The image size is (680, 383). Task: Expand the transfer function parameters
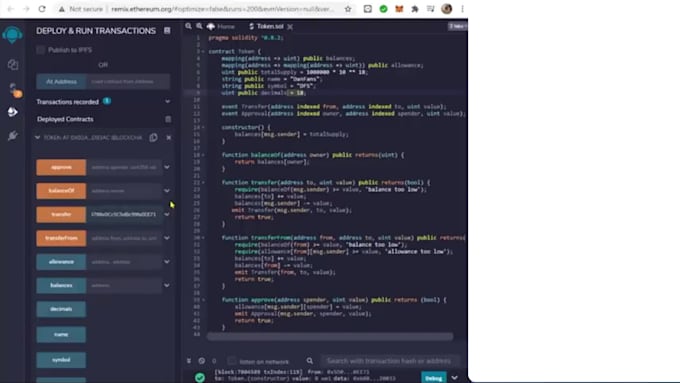click(167, 214)
